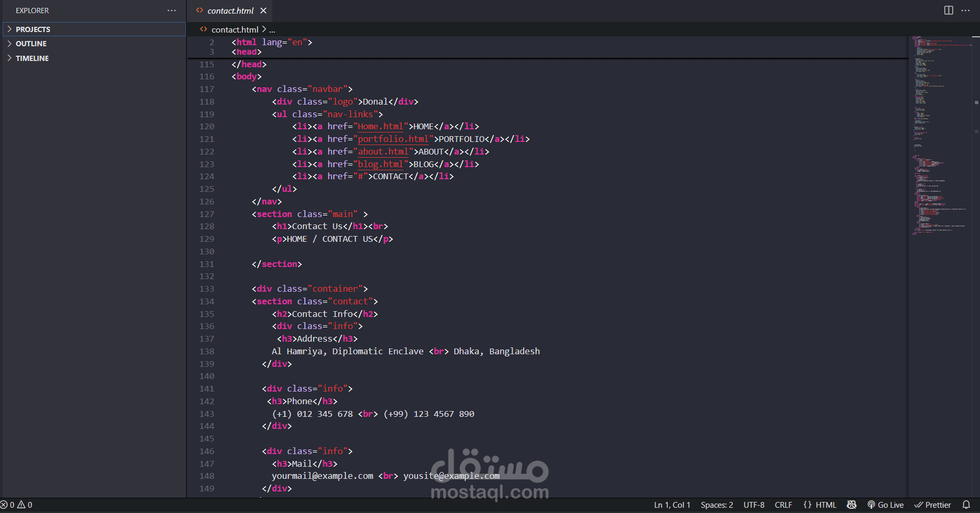The width and height of the screenshot is (980, 513).
Task: Click the ul class="nav-links" line
Action: coord(328,114)
